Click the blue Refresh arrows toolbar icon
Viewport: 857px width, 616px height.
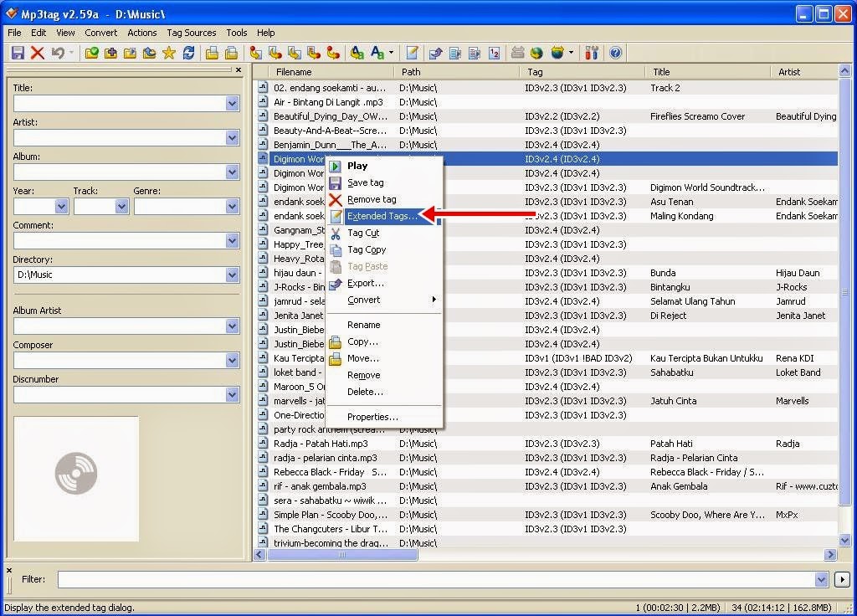[188, 53]
